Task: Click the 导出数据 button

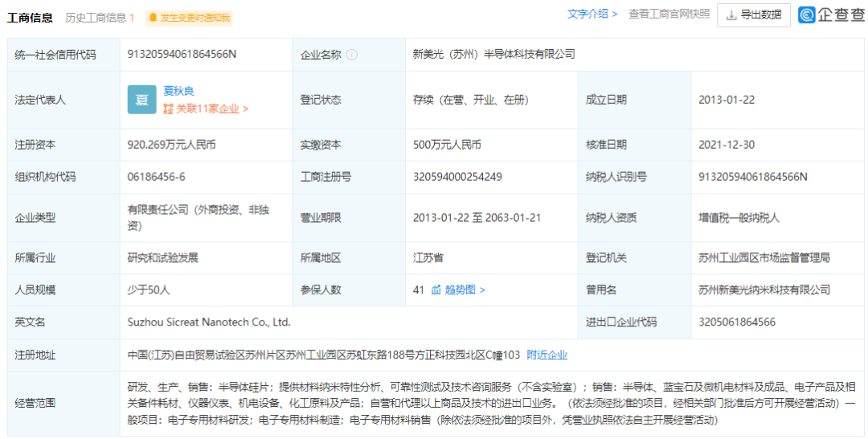Action: (754, 15)
